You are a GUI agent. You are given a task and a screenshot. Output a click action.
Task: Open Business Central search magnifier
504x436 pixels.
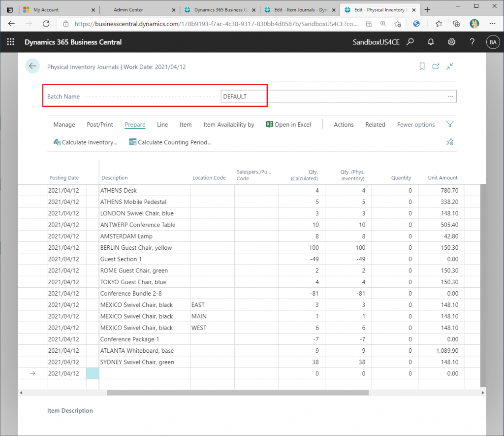pyautogui.click(x=410, y=42)
